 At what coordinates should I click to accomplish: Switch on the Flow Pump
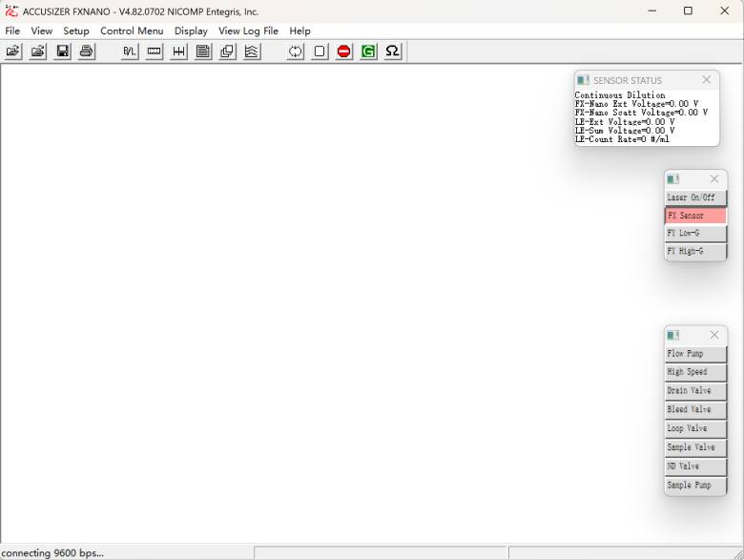(695, 354)
